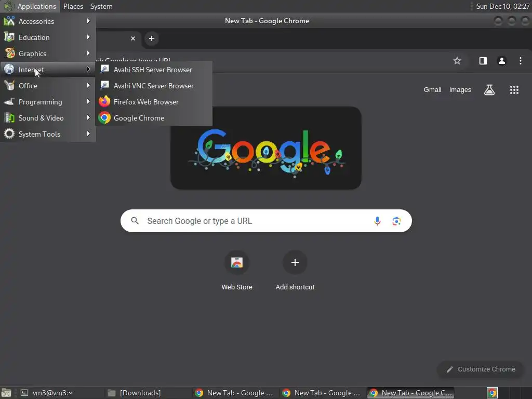Open Office menu category
Viewport: 532px width, 399px height.
pyautogui.click(x=48, y=86)
